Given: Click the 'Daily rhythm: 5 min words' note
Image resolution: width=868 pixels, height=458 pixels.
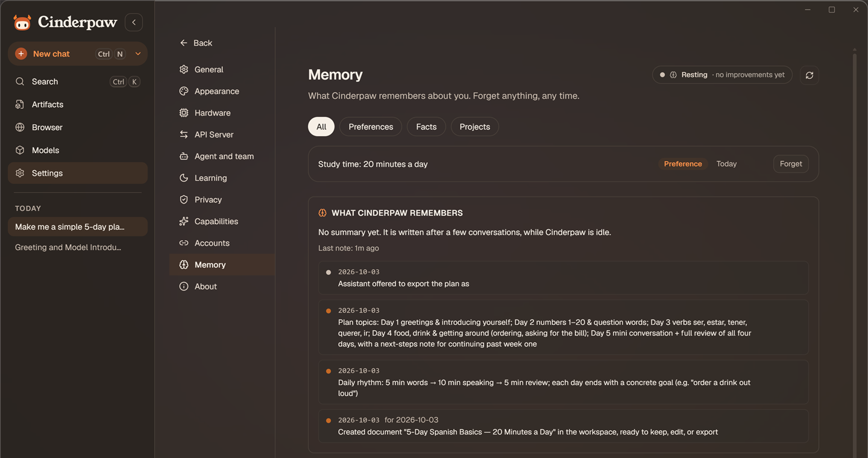Looking at the screenshot, I should [x=564, y=382].
